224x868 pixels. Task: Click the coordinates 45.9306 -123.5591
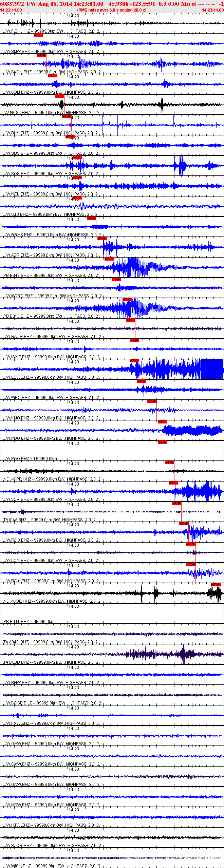[132, 4]
